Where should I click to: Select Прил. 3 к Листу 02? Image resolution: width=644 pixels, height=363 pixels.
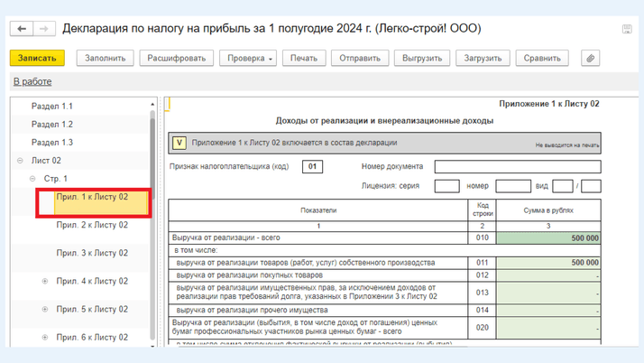coord(92,253)
